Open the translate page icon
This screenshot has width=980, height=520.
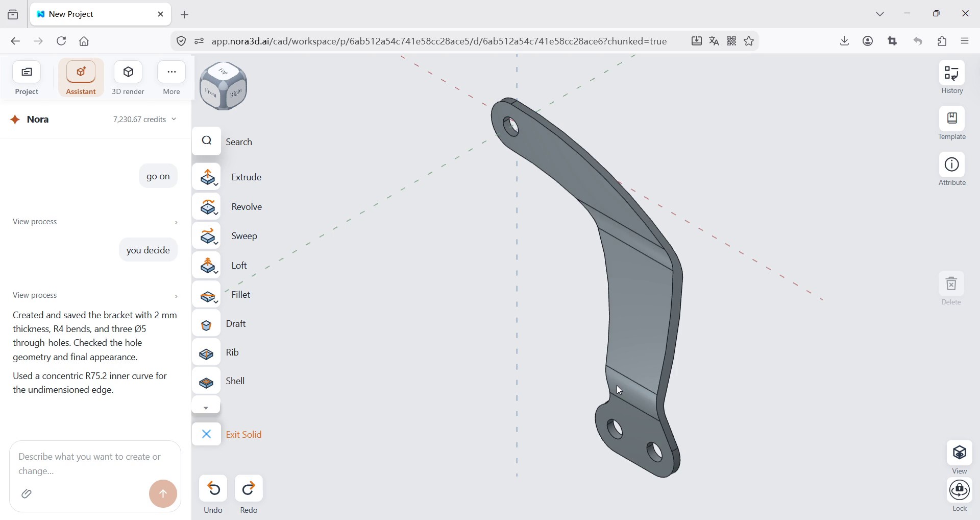[715, 41]
